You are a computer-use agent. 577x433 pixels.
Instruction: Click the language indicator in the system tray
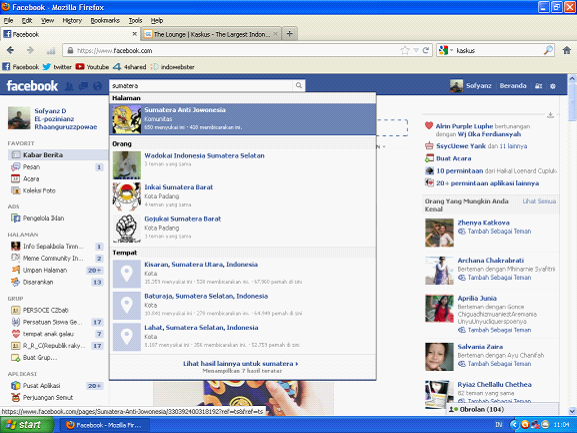pos(499,425)
